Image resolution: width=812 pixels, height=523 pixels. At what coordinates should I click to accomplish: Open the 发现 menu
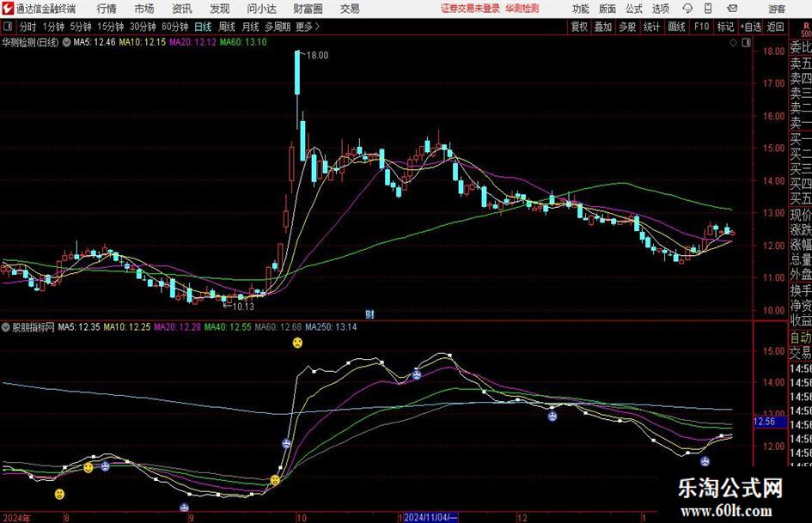click(x=220, y=9)
